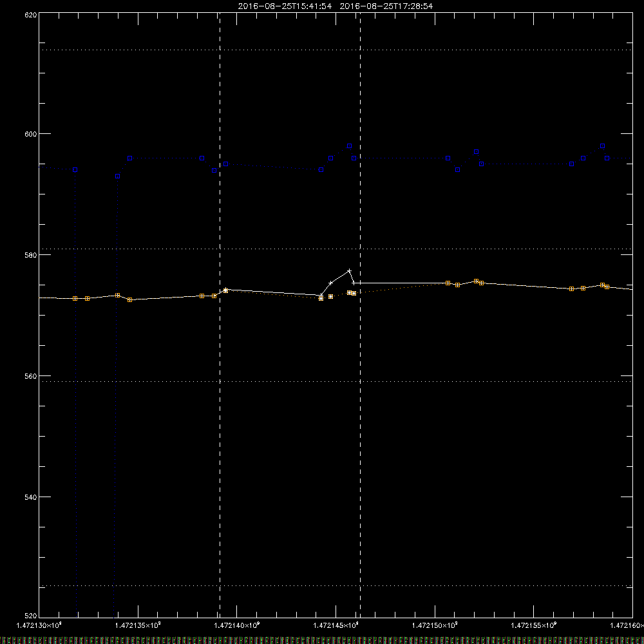Click the x-axis label 1.472135×10⁹
Image resolution: width=644 pixels, height=644 pixels.
138,625
